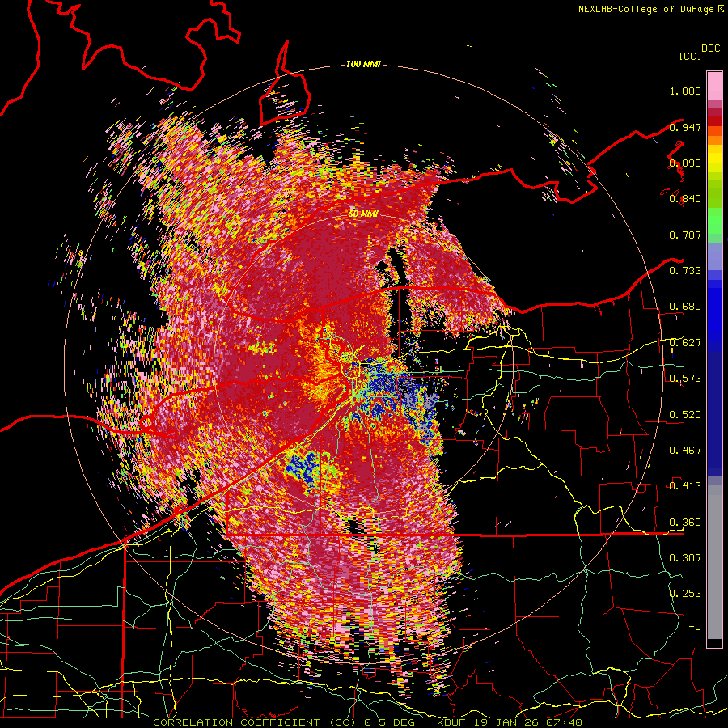This screenshot has width=728, height=728.
Task: Click the "DCC" legend header
Action: click(711, 49)
